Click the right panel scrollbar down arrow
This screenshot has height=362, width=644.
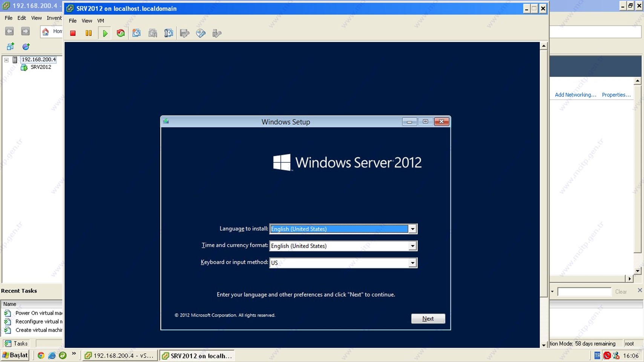click(638, 271)
